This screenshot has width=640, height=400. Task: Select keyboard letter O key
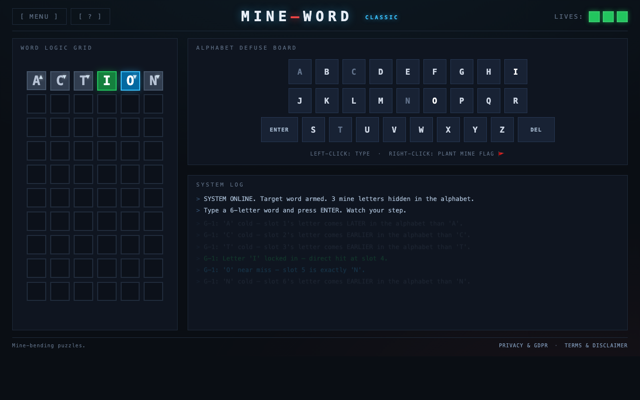pos(435,100)
